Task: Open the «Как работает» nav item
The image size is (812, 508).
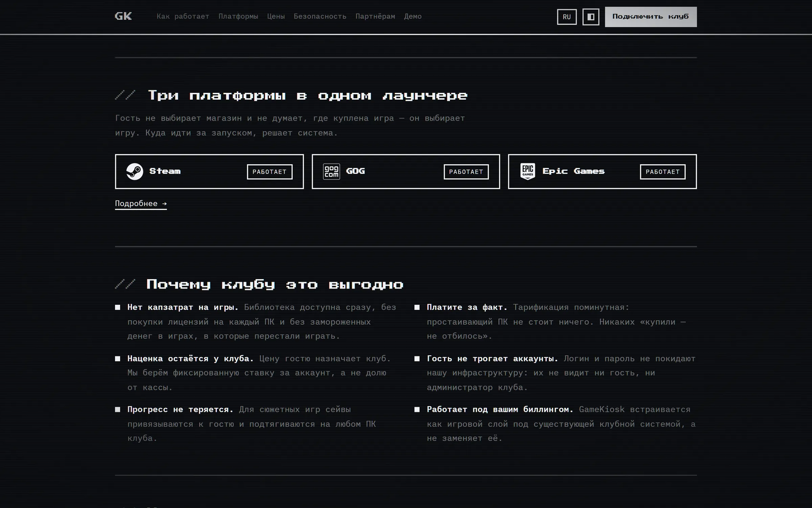Action: point(183,16)
